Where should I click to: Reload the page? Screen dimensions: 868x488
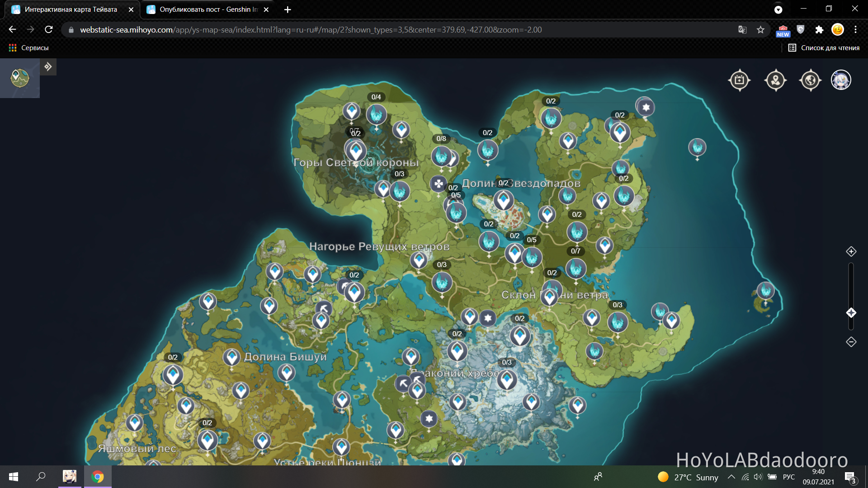coord(49,29)
